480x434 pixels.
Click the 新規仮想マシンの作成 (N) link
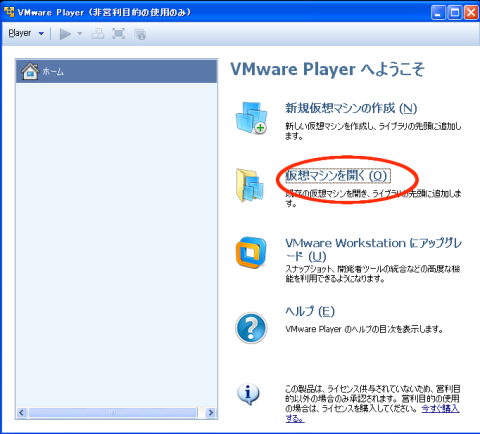[351, 108]
